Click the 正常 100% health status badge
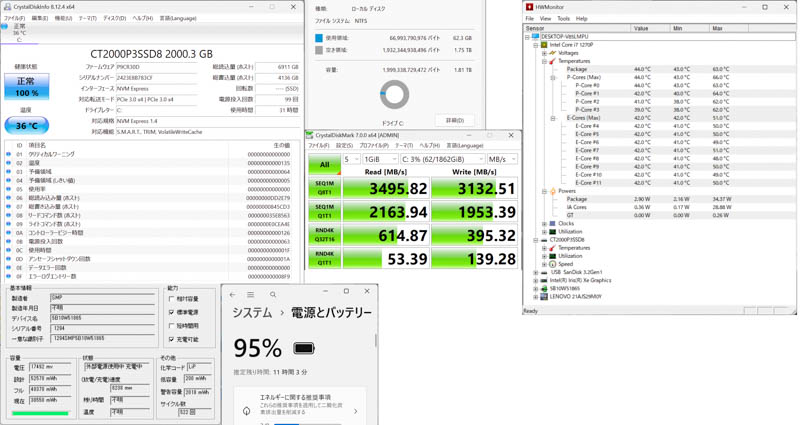This screenshot has height=425, width=800. (x=26, y=86)
